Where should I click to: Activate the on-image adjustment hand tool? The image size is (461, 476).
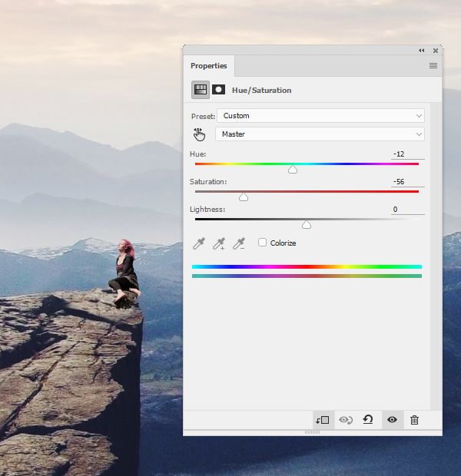(x=199, y=134)
